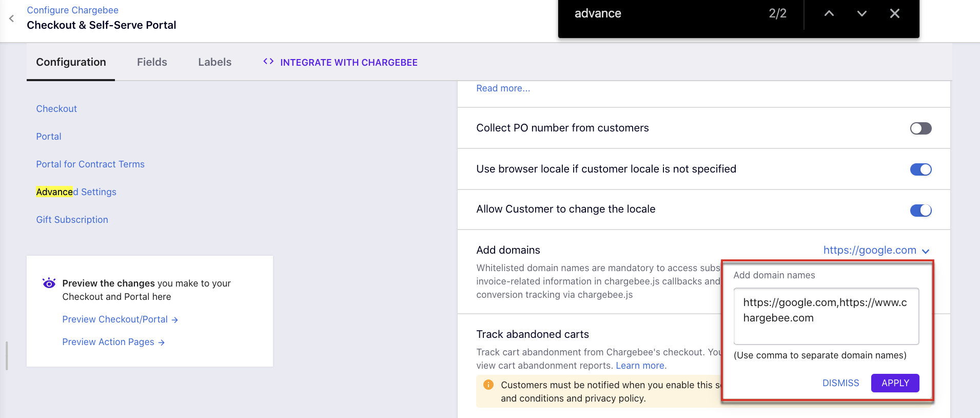980x418 pixels.
Task: Click the left edge page scrollbar handle
Action: (x=7, y=355)
